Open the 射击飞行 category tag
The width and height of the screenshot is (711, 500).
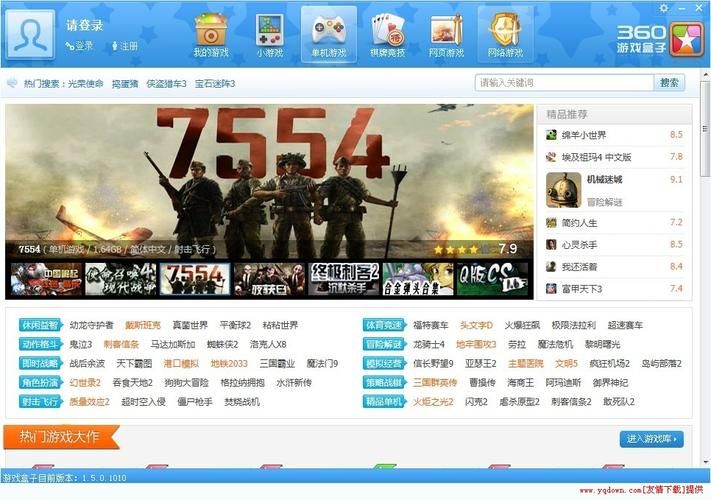pos(40,401)
